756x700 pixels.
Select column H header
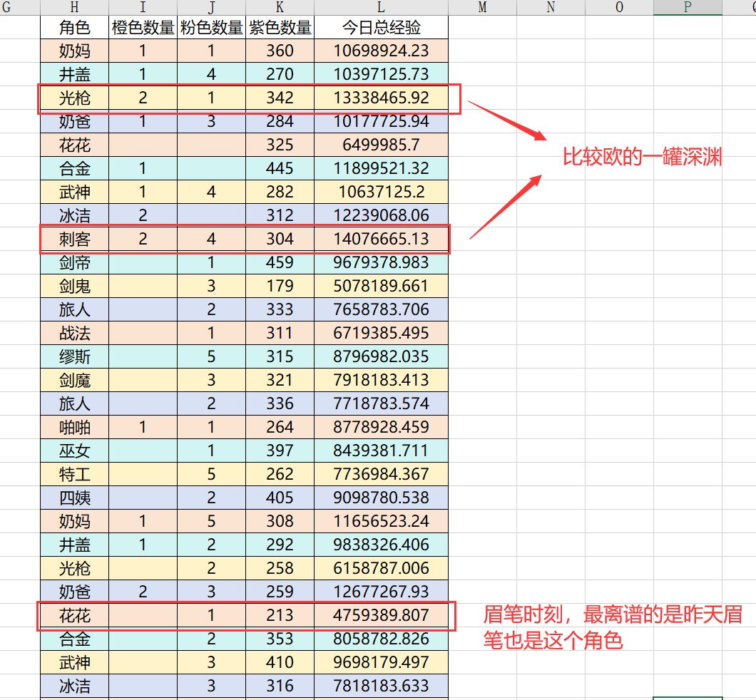[74, 7]
